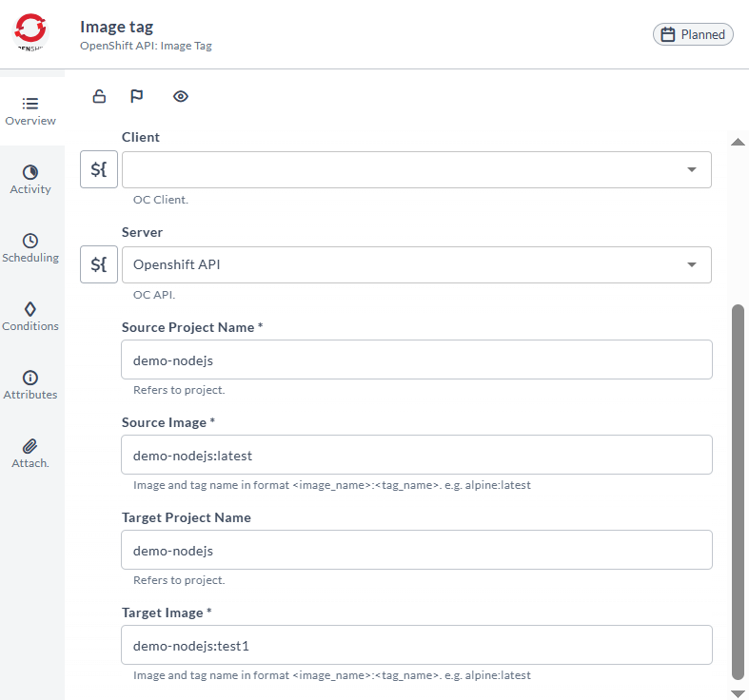Image resolution: width=749 pixels, height=700 pixels.
Task: Click the Planned status button
Action: coord(693,34)
